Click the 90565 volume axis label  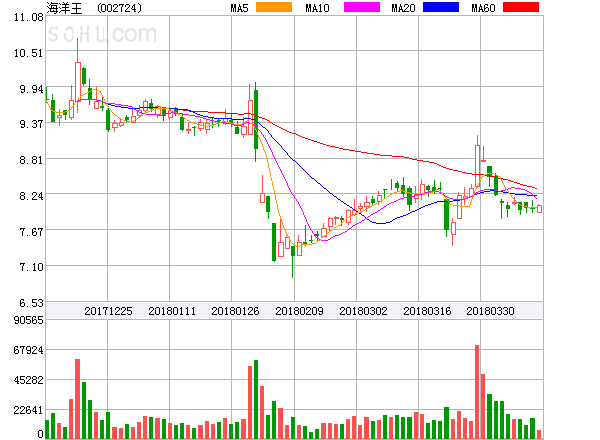click(29, 320)
